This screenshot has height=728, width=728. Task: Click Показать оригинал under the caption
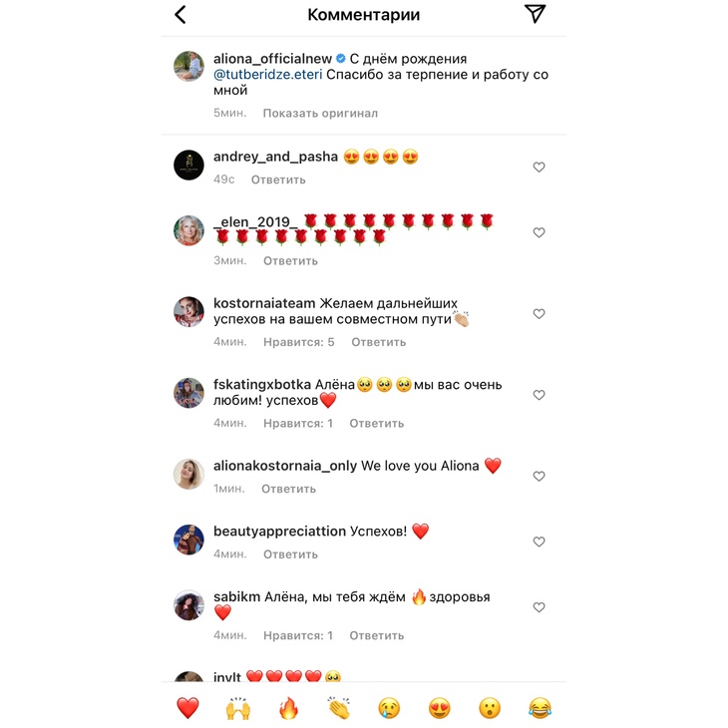(320, 114)
